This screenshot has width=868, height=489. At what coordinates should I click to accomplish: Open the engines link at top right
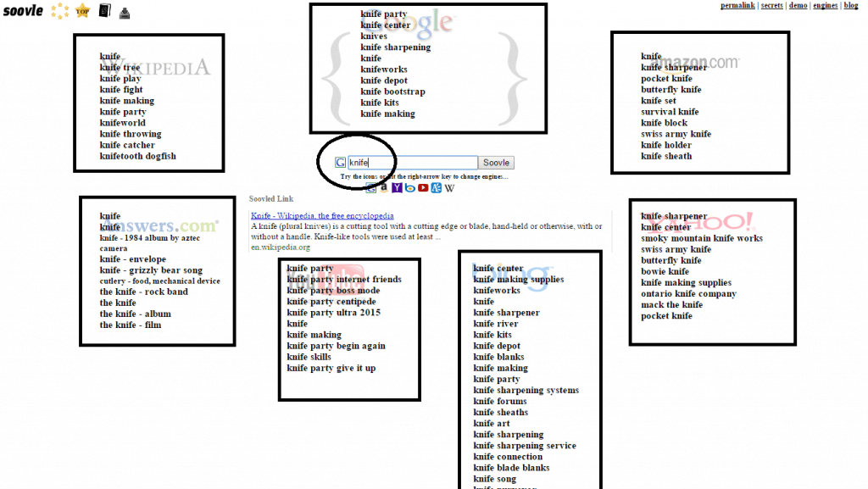825,5
